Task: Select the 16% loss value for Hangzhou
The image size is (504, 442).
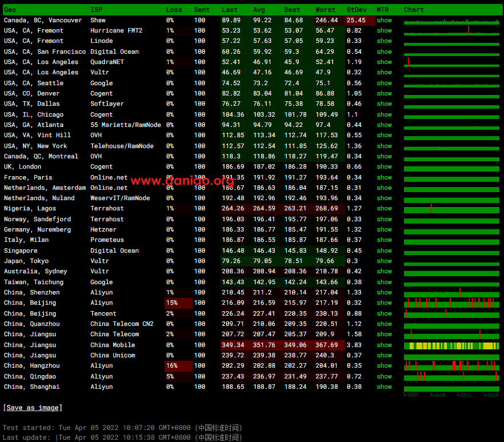Action: pos(171,365)
